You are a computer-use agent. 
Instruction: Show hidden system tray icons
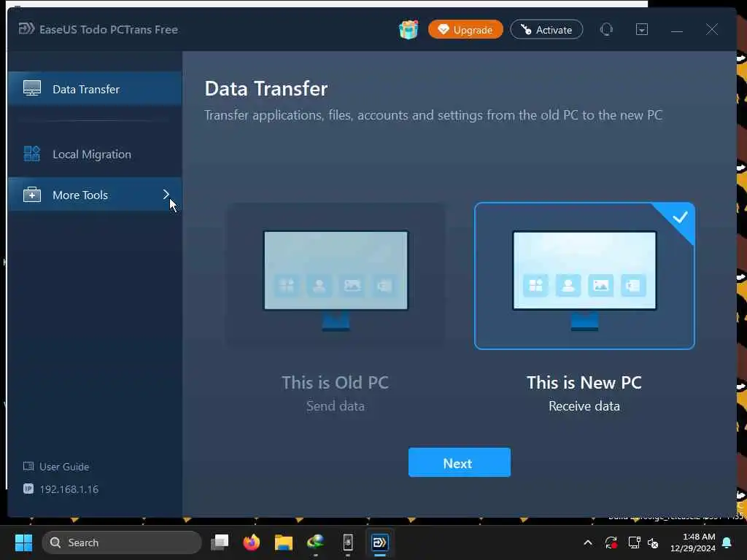pyautogui.click(x=588, y=542)
